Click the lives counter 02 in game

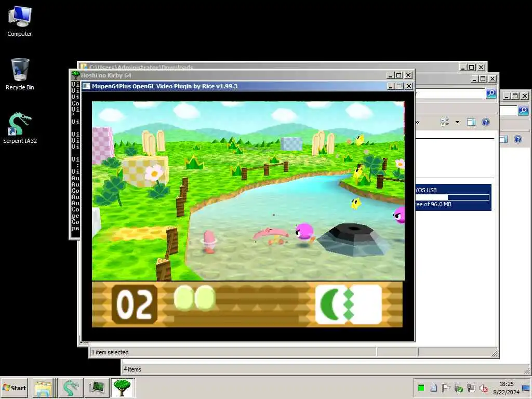135,304
